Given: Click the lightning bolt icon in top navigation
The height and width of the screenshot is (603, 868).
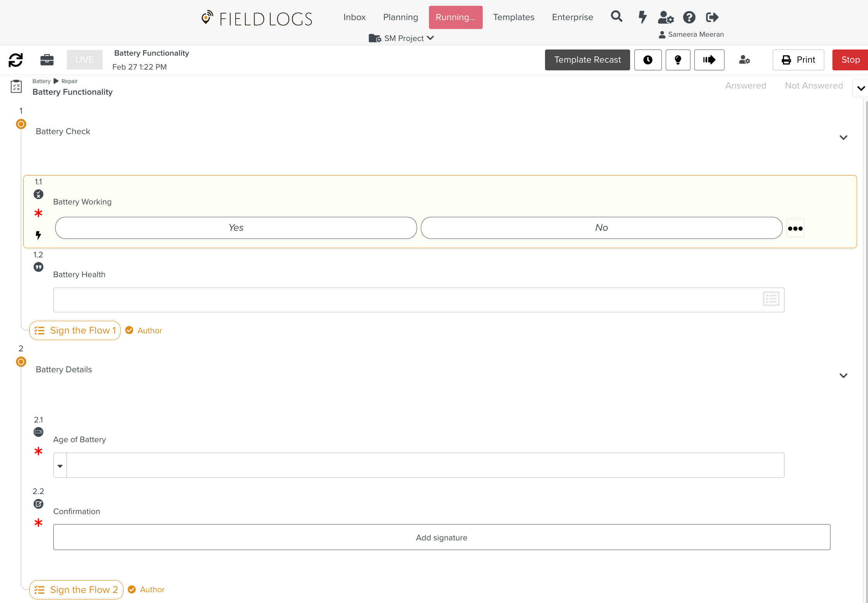Looking at the screenshot, I should (642, 17).
